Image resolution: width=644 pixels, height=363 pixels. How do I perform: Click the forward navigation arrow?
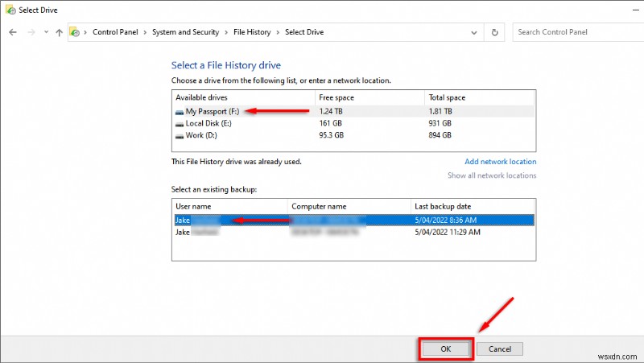(x=31, y=32)
